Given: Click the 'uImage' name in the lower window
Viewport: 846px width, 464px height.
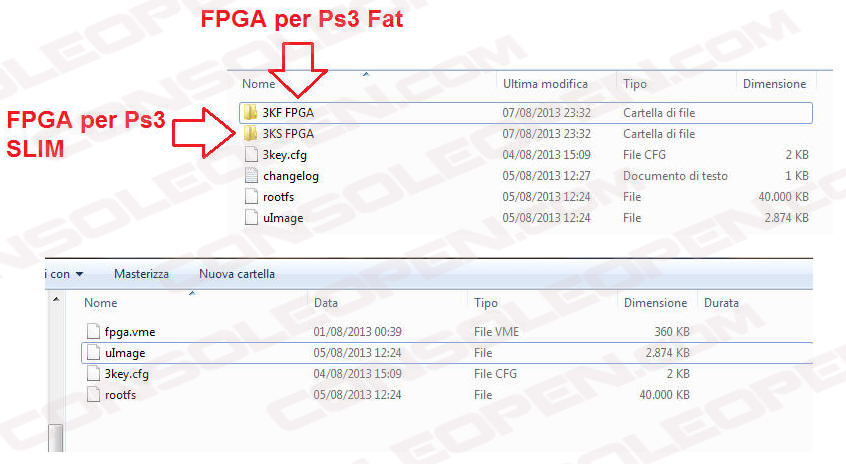Looking at the screenshot, I should [x=125, y=353].
